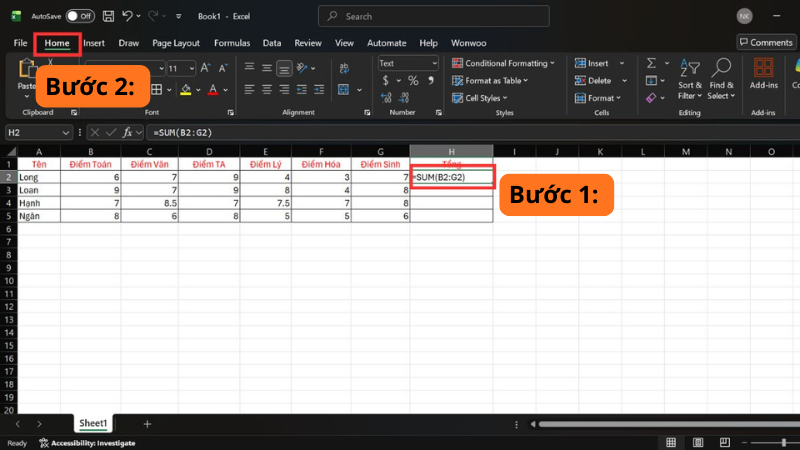Click the Undo arrow icon
The height and width of the screenshot is (450, 800).
pos(127,16)
